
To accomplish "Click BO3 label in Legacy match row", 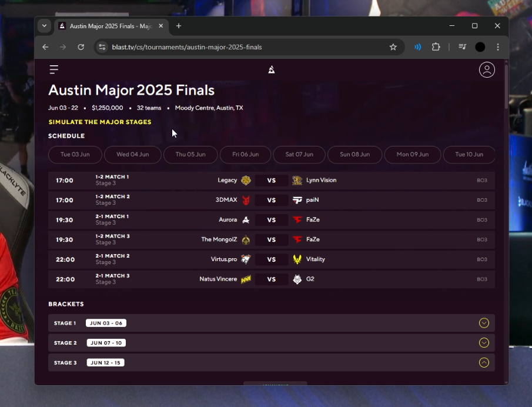I will pos(482,180).
